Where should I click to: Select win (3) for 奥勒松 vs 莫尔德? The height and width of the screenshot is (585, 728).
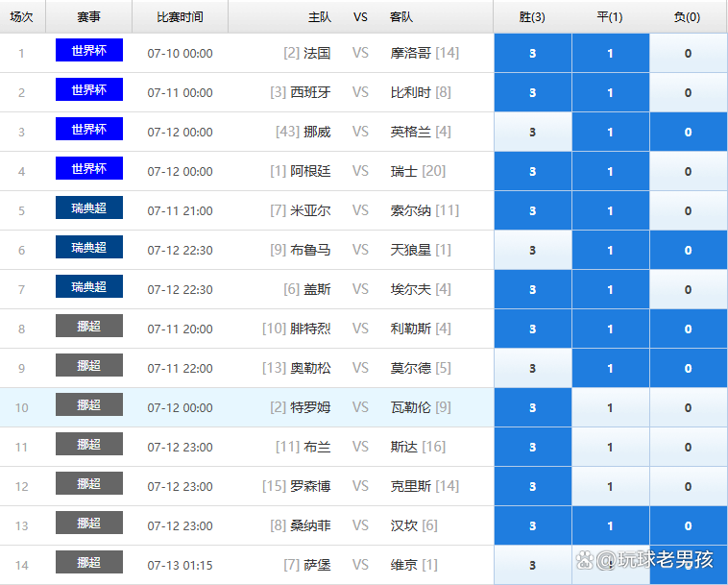532,368
